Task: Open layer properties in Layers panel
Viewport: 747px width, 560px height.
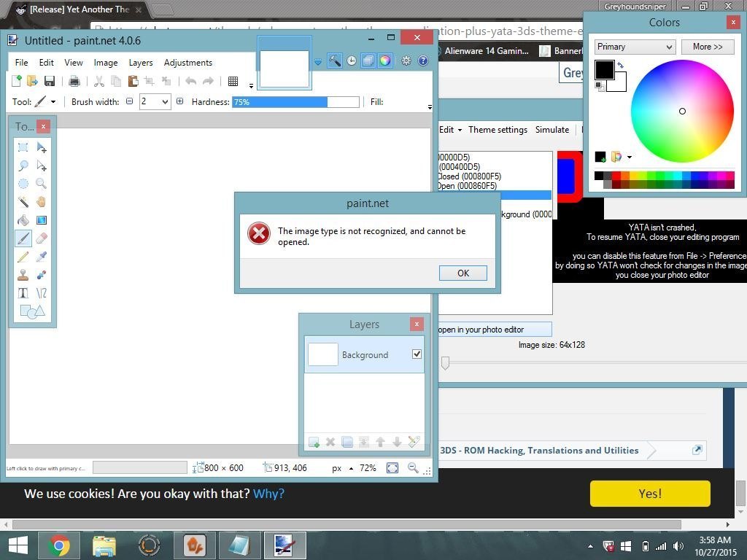Action: 414,443
